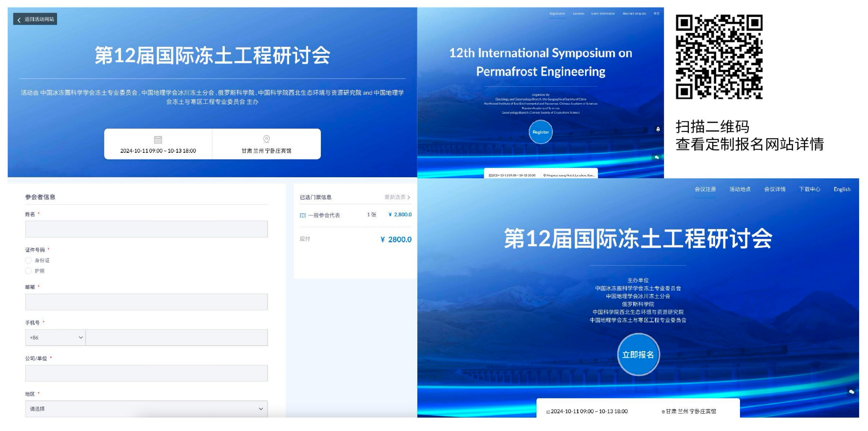Click the location pin icon for 宁卧庄宾馆
Image resolution: width=868 pixels, height=431 pixels.
point(266,139)
